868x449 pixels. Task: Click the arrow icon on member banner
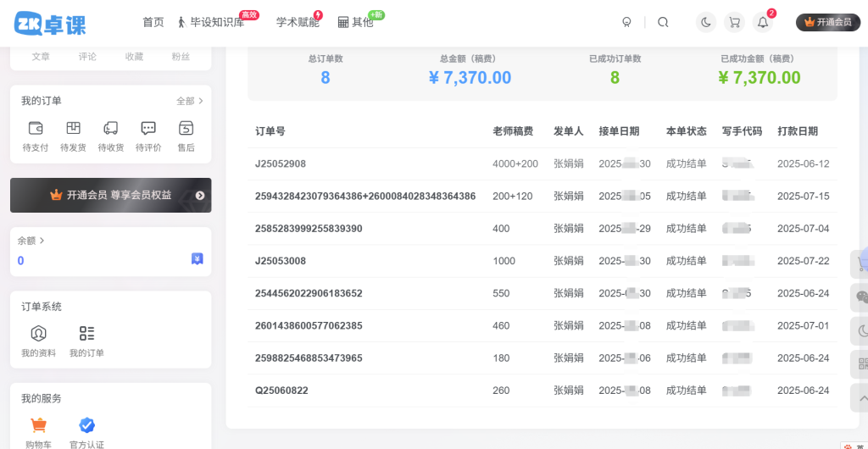[200, 195]
